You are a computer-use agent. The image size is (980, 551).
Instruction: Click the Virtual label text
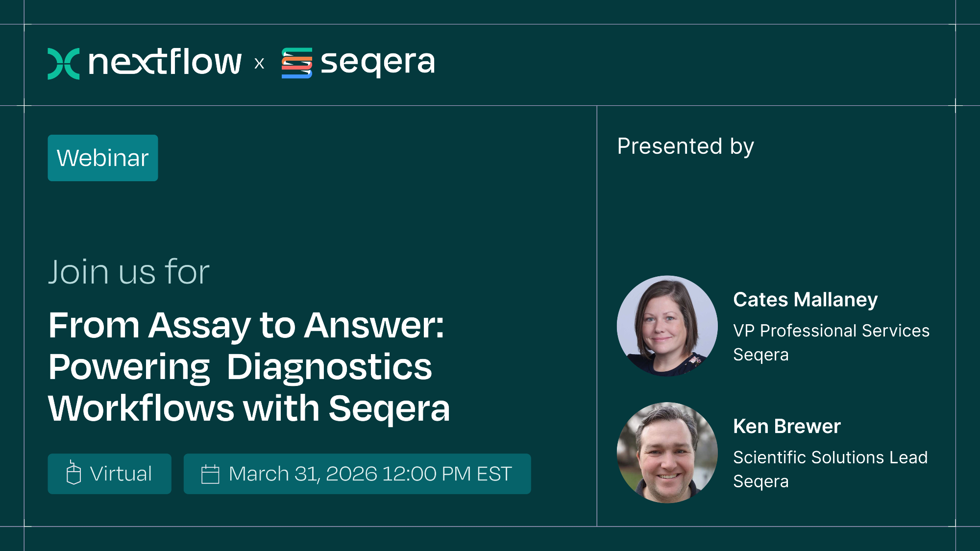121,474
